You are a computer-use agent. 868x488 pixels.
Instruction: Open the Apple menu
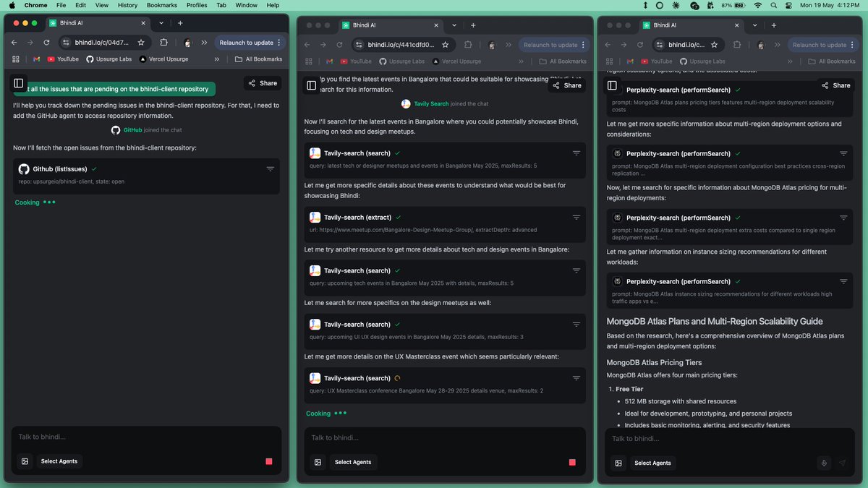(12, 5)
